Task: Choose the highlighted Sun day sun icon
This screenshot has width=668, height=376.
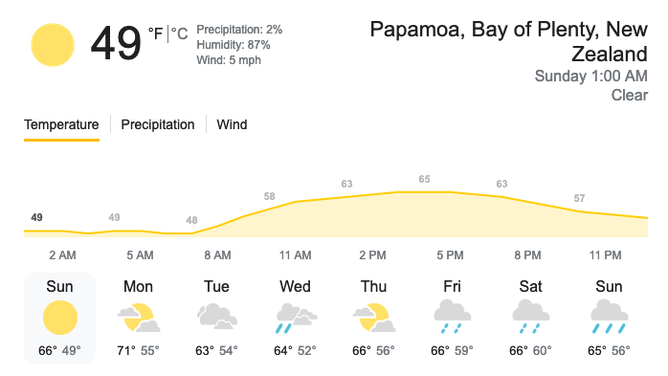Action: pyautogui.click(x=60, y=318)
